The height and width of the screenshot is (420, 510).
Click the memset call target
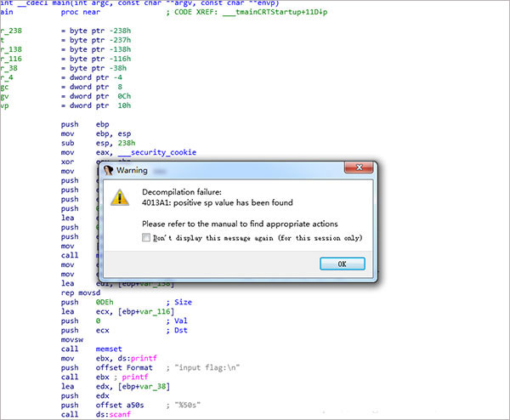(x=109, y=349)
